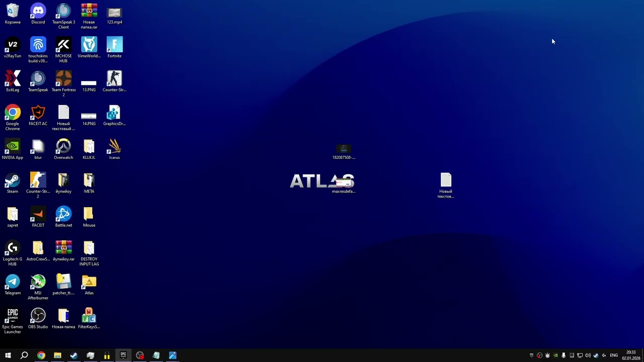Select the йулпйоу folder beside META

(x=63, y=183)
